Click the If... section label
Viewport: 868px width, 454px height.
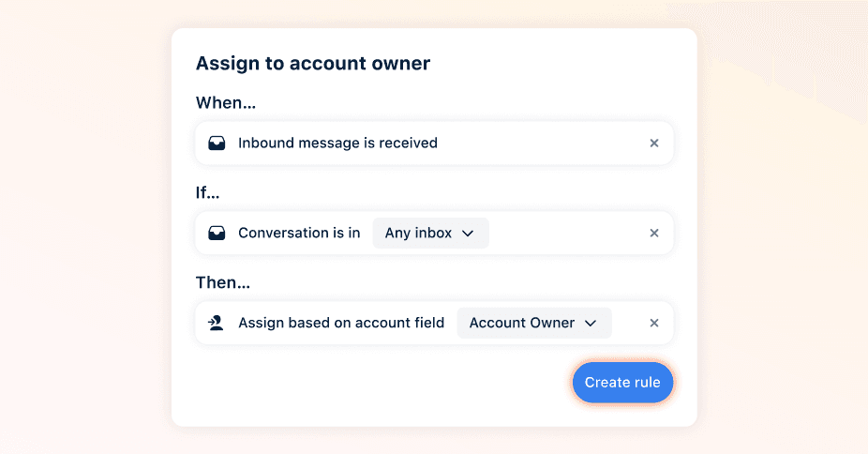(207, 192)
